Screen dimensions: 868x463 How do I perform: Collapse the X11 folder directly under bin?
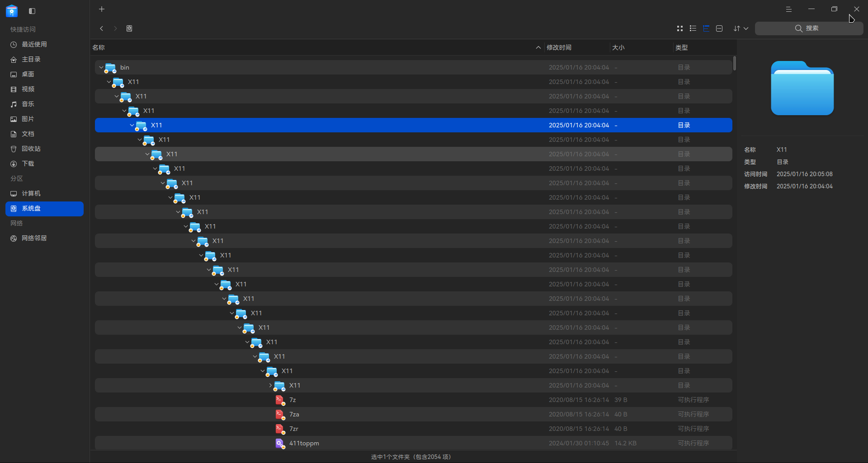point(108,82)
